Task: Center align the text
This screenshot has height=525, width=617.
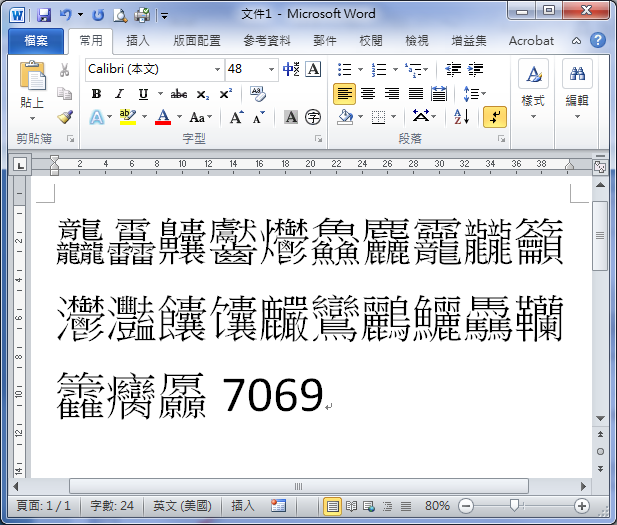Action: (x=368, y=94)
